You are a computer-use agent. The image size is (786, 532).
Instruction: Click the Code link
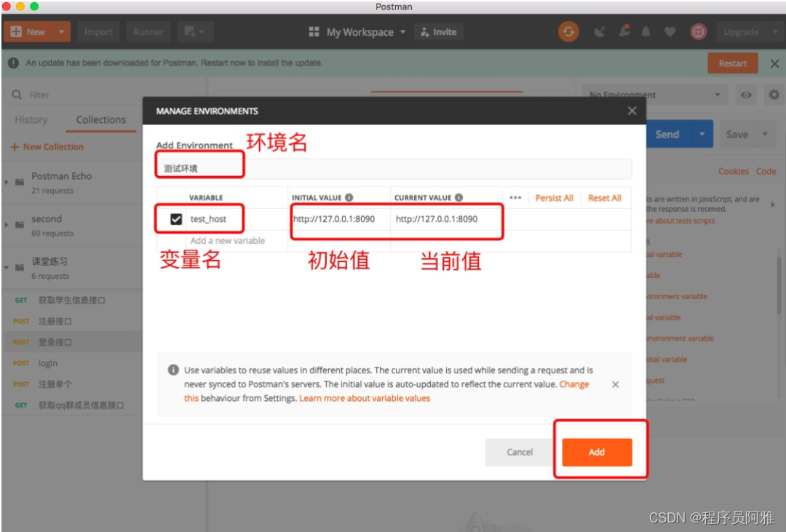tap(766, 172)
